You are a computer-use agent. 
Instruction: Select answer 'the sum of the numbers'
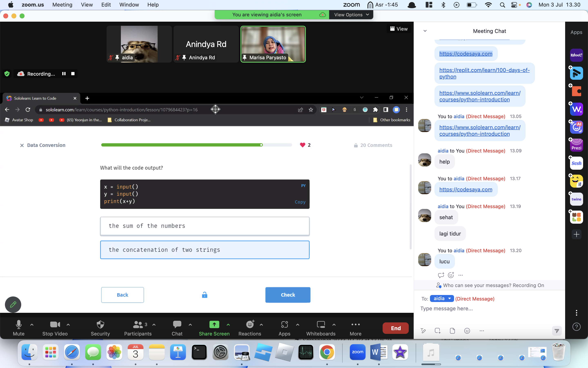click(205, 226)
